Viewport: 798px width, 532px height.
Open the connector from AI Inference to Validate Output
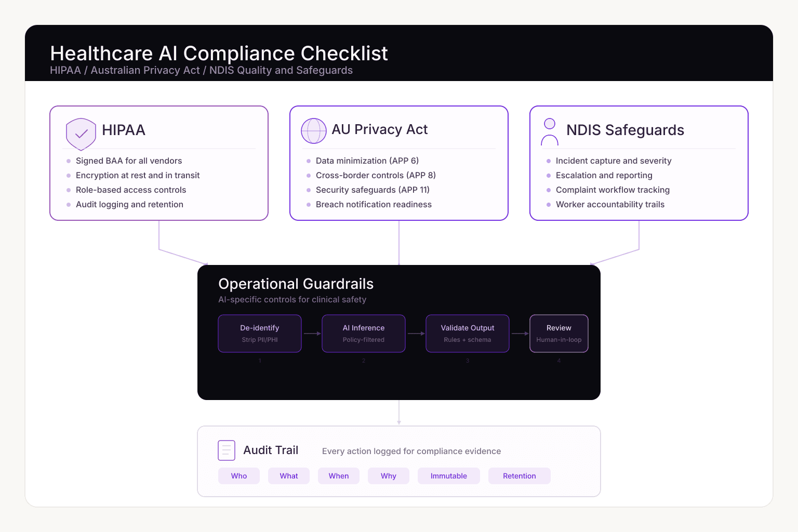click(x=415, y=334)
